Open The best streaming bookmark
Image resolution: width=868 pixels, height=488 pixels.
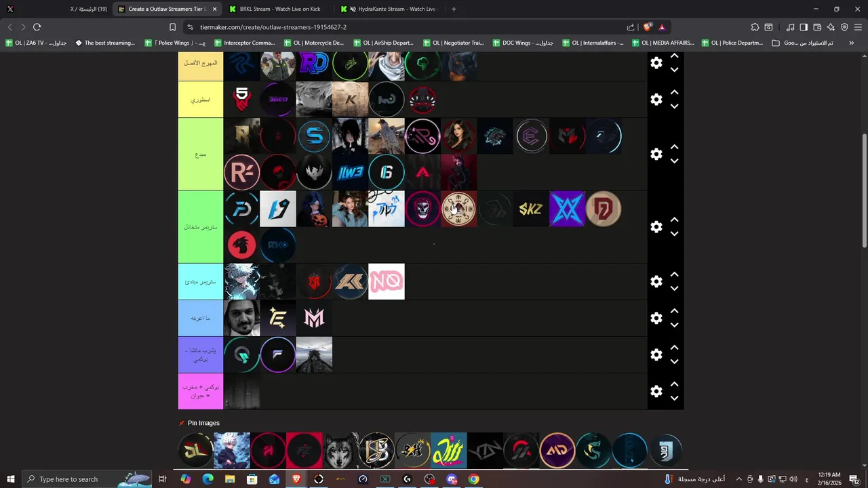104,43
